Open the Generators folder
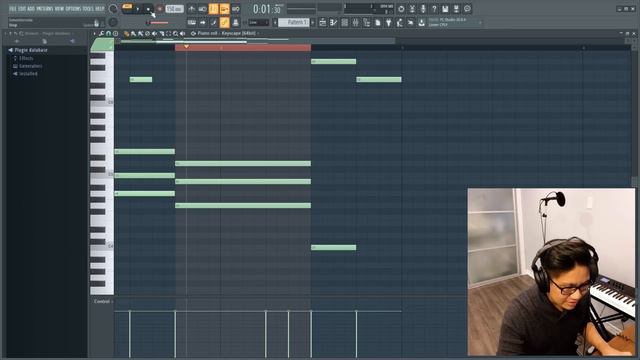 (x=27, y=66)
